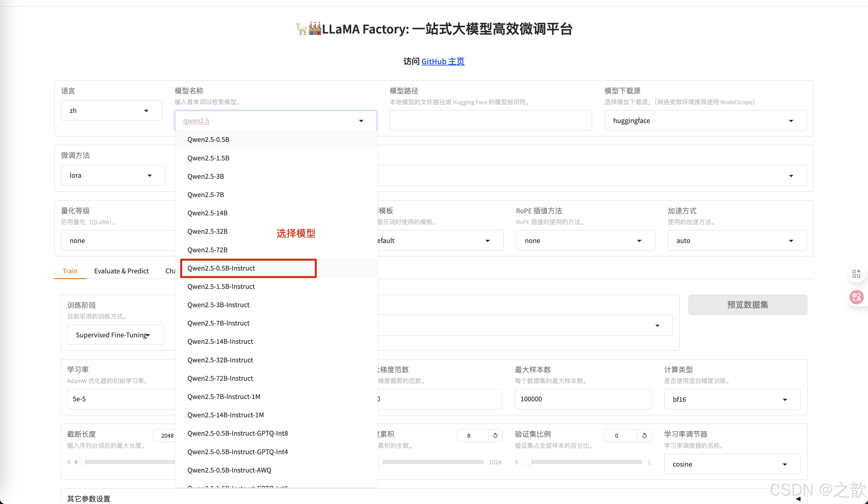Switch to the Evaluate & Predict tab

click(121, 271)
